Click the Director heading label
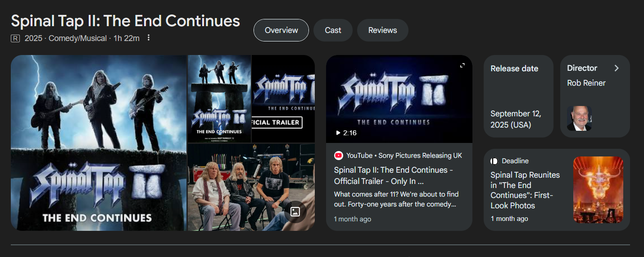 (582, 68)
